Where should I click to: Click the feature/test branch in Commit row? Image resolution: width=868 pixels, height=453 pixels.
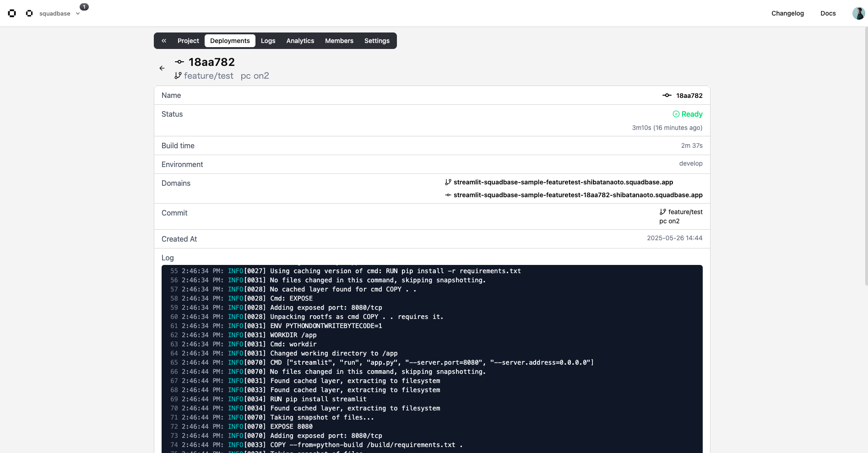pyautogui.click(x=685, y=212)
